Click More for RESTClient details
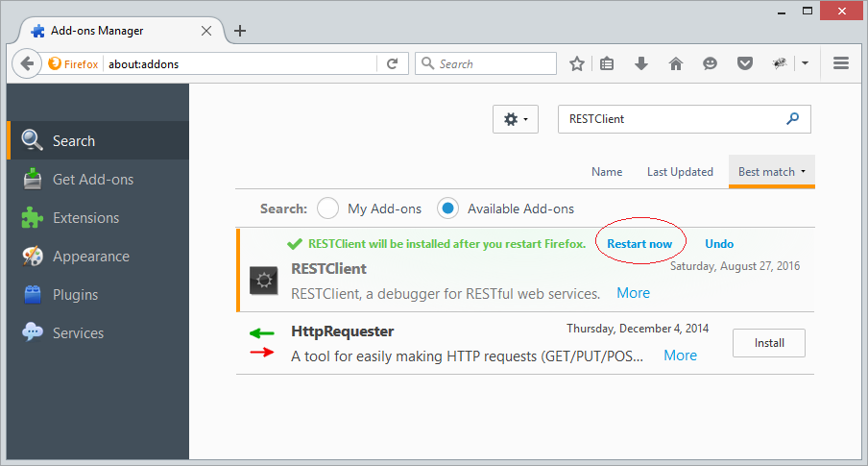Screen dimensions: 868x466 pos(634,292)
